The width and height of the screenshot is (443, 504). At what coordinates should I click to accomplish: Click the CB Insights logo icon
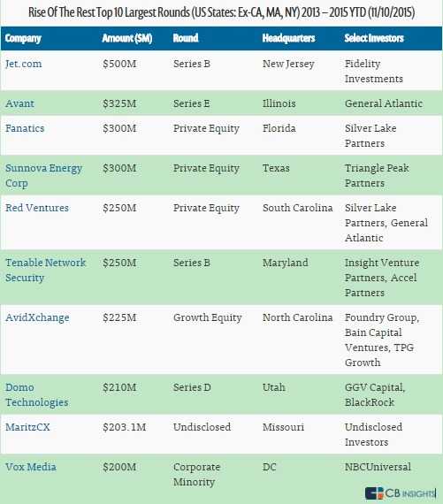tap(374, 493)
